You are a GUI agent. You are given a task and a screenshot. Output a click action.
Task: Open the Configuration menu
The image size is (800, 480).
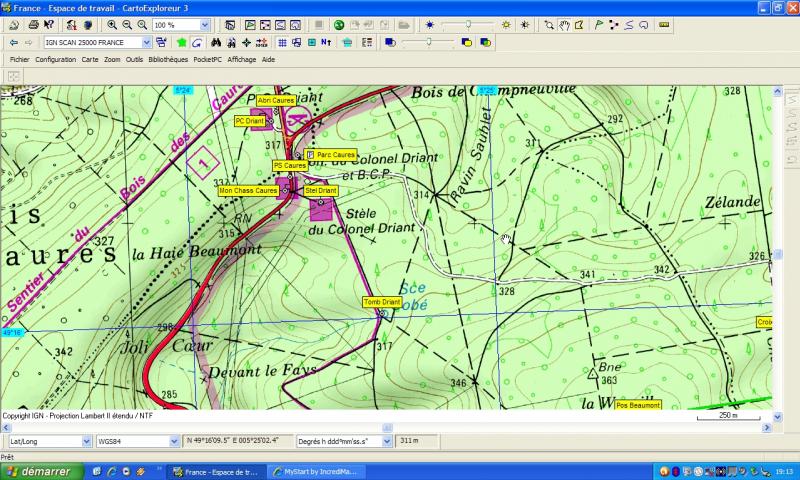click(x=56, y=59)
